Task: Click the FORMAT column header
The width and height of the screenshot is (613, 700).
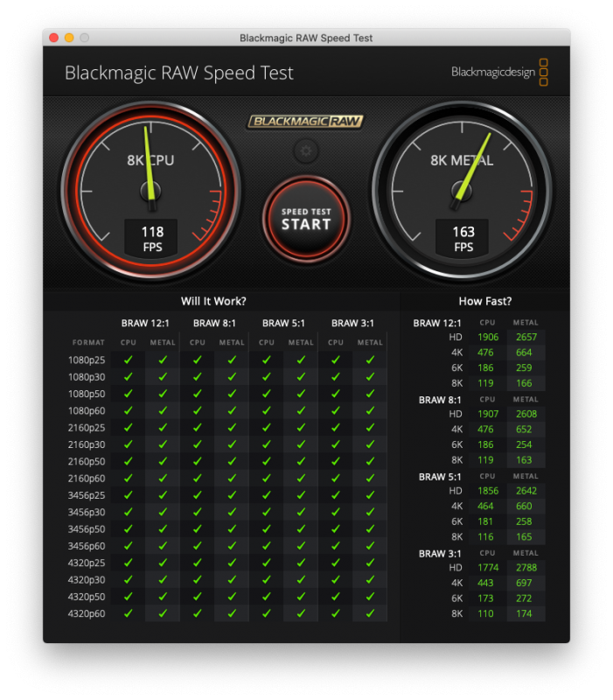Action: pyautogui.click(x=88, y=342)
